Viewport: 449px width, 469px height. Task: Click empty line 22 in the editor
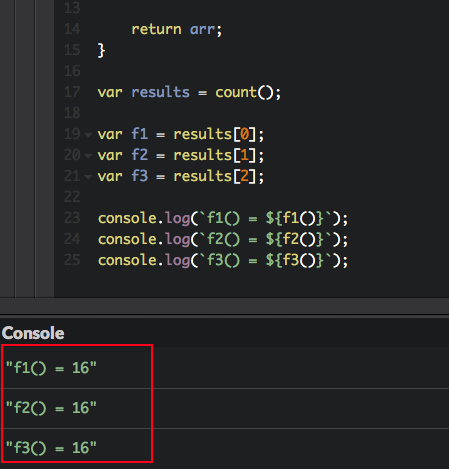[250, 197]
